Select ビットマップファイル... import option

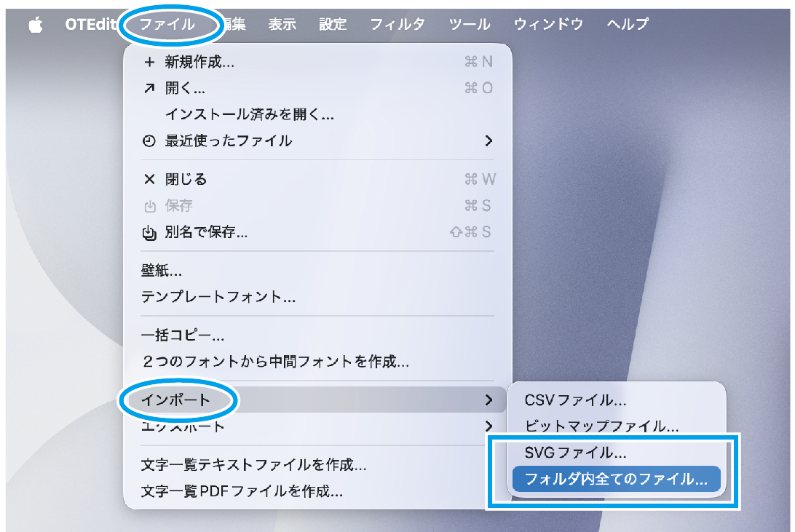coord(601,426)
